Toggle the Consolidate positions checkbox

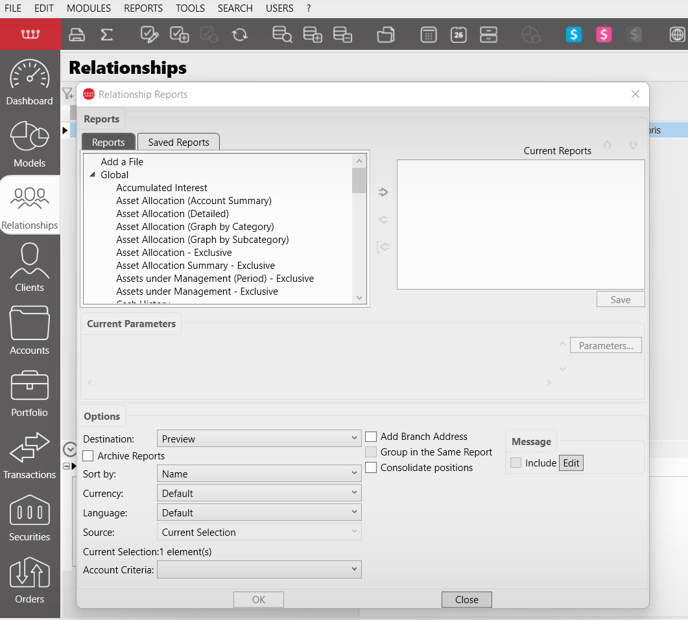pyautogui.click(x=371, y=468)
